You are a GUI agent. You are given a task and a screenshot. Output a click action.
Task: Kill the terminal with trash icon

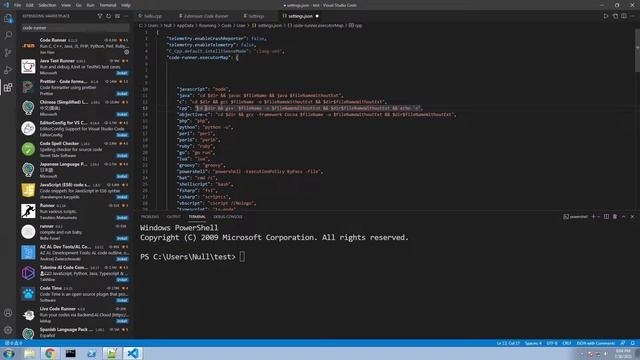coord(615,217)
